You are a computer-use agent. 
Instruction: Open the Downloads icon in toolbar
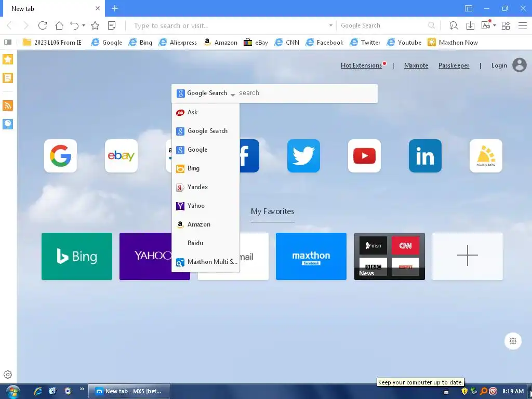click(470, 25)
